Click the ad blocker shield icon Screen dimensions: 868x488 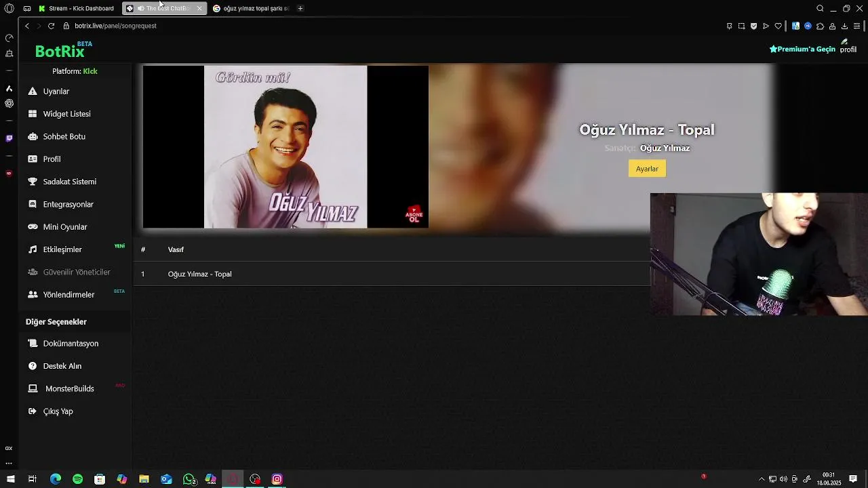tap(753, 26)
